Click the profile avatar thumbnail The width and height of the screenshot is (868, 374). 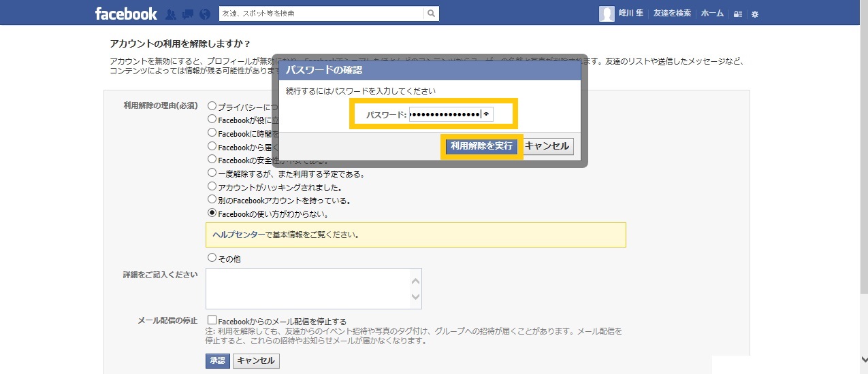point(607,14)
